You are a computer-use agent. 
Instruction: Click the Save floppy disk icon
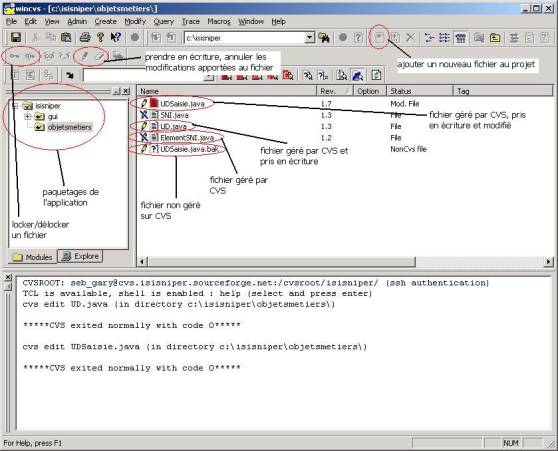[x=16, y=37]
